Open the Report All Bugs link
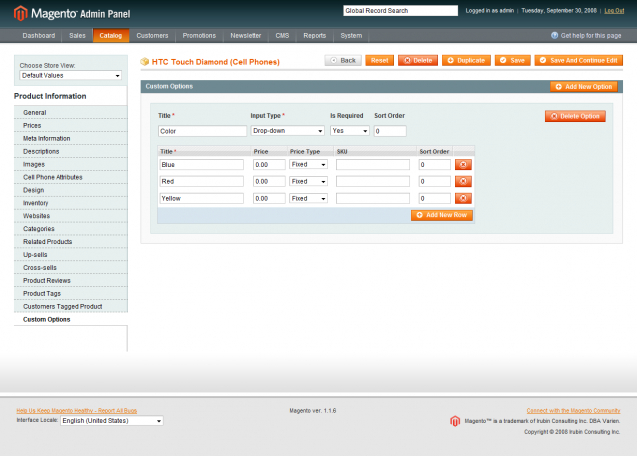This screenshot has height=456, width=637. [76, 410]
